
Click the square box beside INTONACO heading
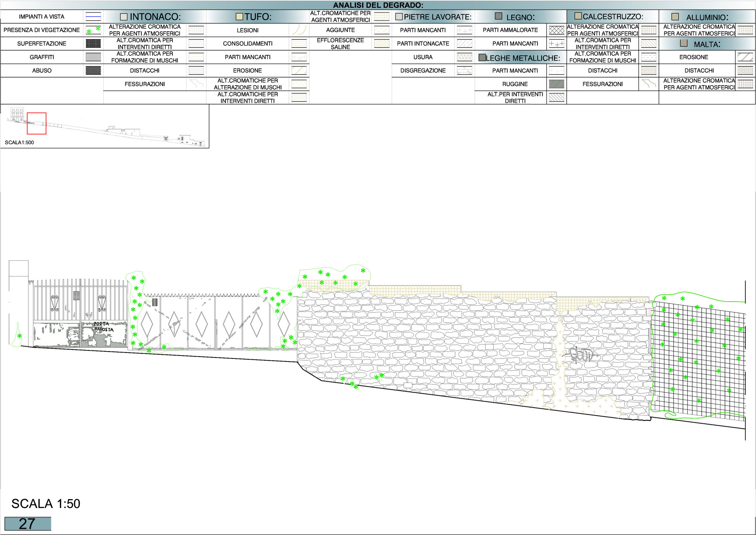[x=124, y=17]
